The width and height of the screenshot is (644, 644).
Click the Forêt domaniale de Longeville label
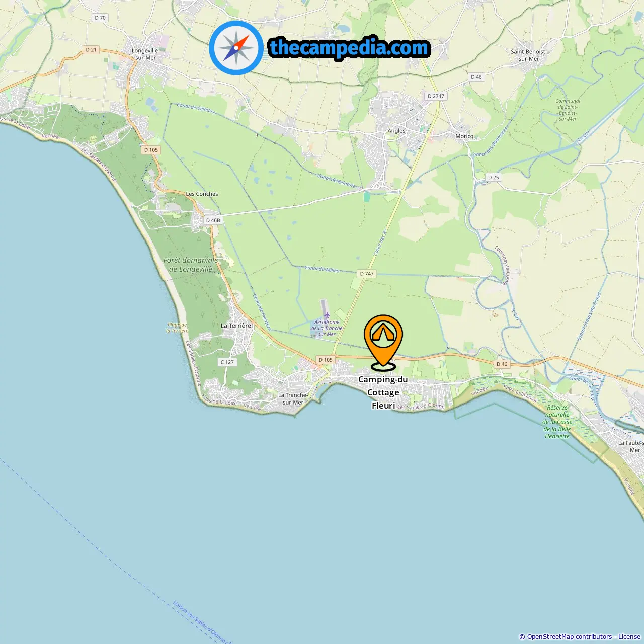[x=191, y=265]
